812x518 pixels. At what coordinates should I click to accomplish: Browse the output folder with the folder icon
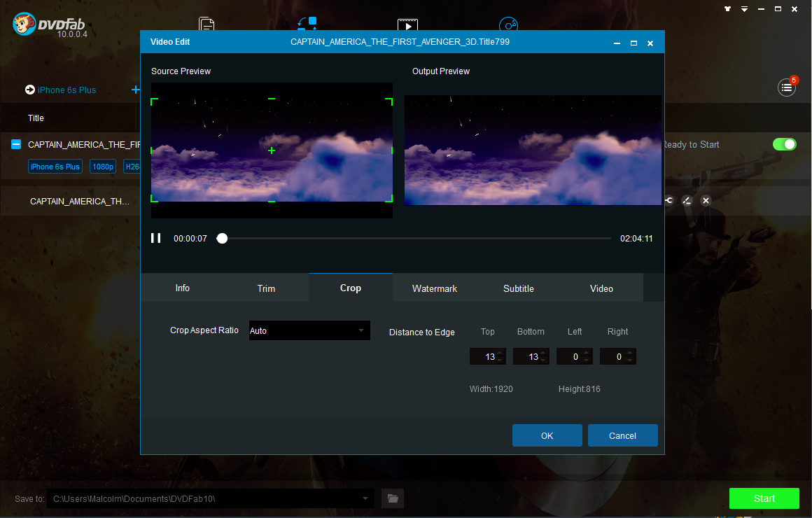pos(393,498)
